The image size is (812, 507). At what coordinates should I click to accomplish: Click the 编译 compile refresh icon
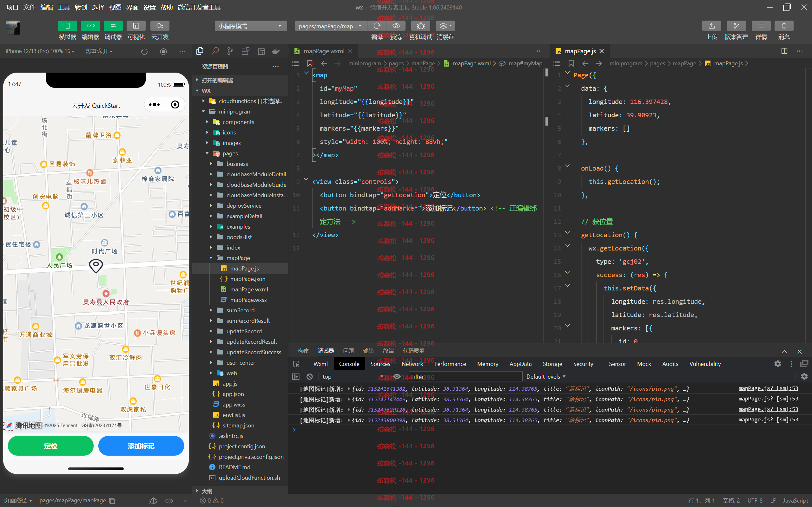[377, 26]
